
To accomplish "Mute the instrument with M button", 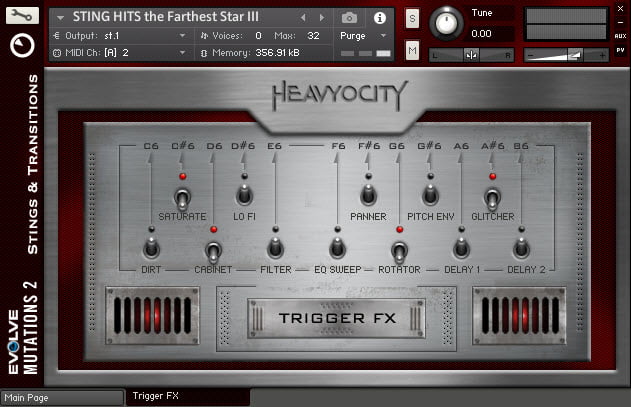I will pos(412,50).
